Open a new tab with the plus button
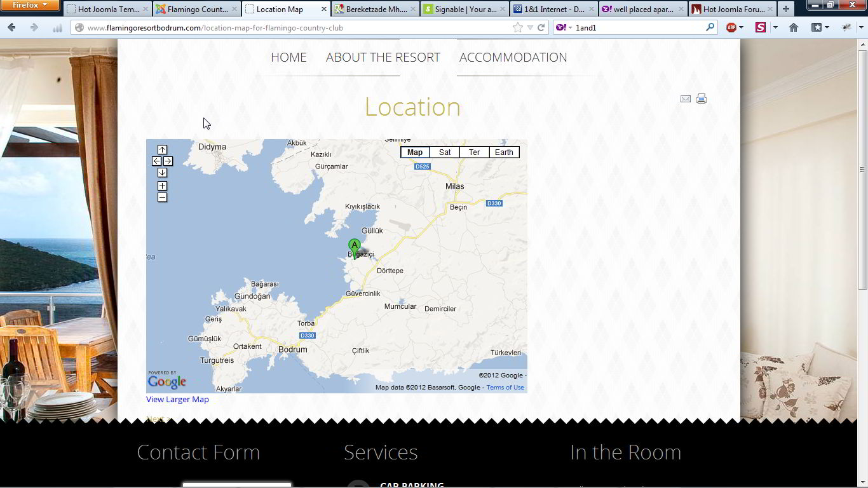Image resolution: width=868 pixels, height=488 pixels. 786,10
